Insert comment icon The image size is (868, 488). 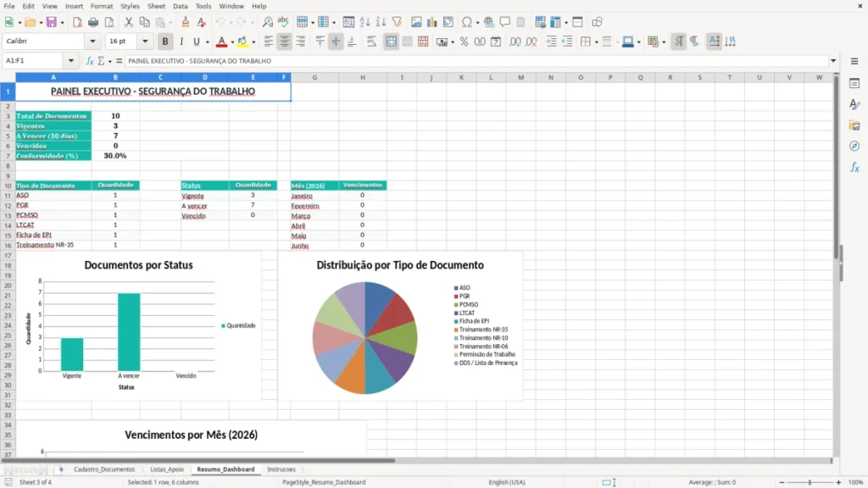[505, 22]
